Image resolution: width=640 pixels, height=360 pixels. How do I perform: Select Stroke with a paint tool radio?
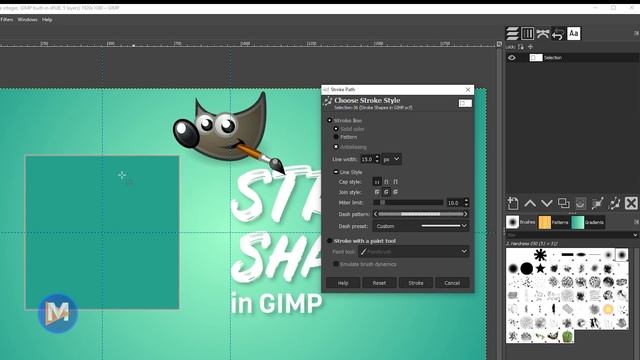click(x=329, y=241)
